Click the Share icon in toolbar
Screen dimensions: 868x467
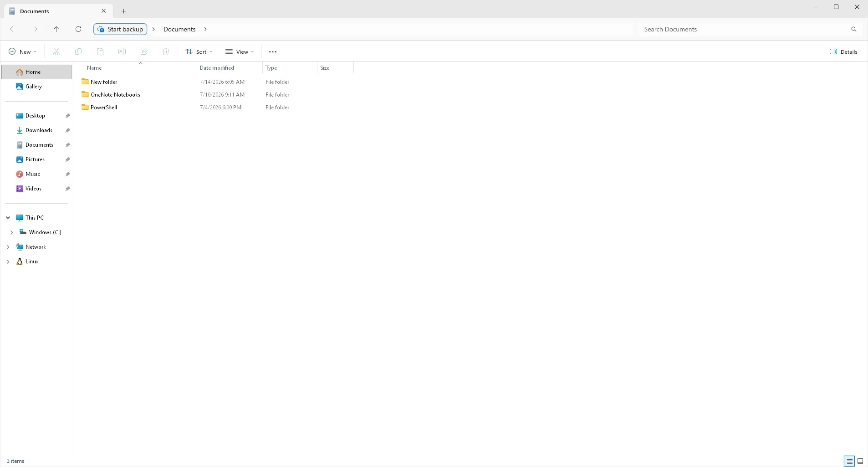click(144, 52)
